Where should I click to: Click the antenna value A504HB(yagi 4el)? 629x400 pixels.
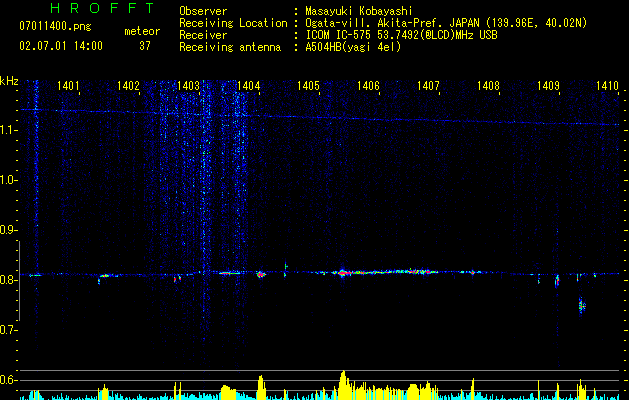(x=353, y=47)
